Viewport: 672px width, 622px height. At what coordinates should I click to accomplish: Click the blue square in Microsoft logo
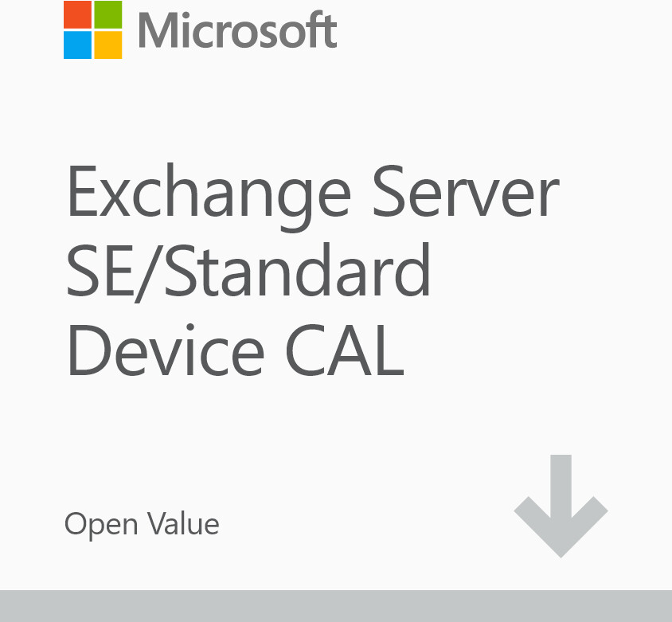click(77, 45)
